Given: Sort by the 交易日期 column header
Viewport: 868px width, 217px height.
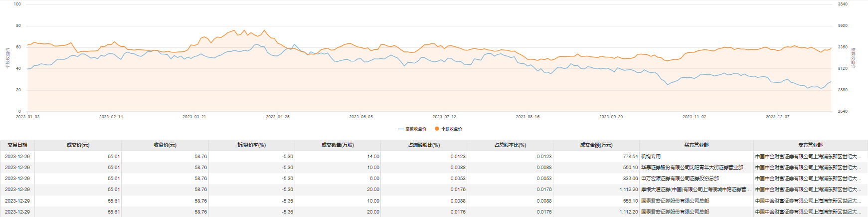Looking at the screenshot, I should 17,145.
